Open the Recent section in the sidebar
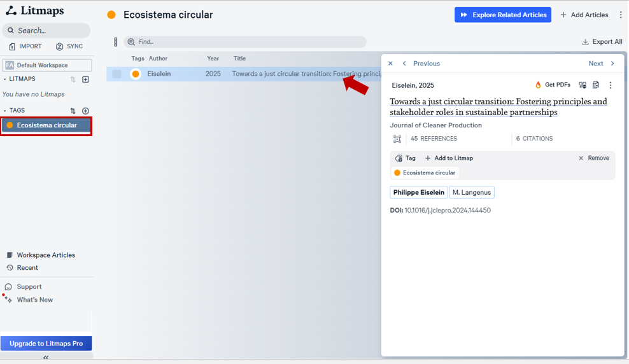629x364 pixels. (27, 268)
